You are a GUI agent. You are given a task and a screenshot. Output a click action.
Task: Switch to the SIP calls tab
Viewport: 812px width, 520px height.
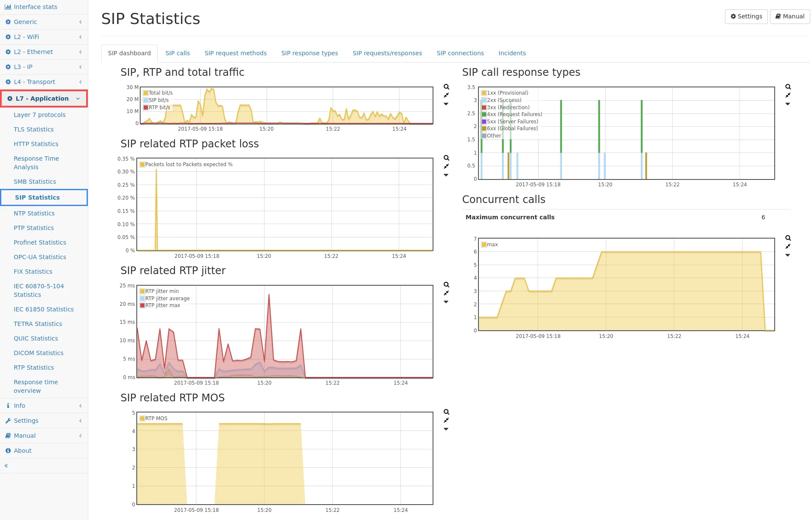pos(177,53)
